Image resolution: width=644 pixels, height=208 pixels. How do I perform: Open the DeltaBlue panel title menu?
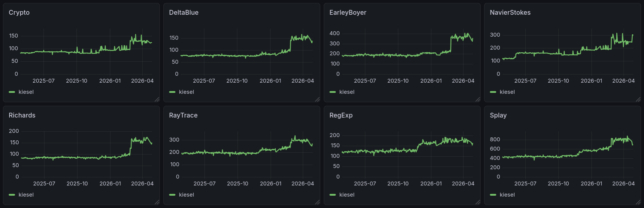(x=183, y=13)
